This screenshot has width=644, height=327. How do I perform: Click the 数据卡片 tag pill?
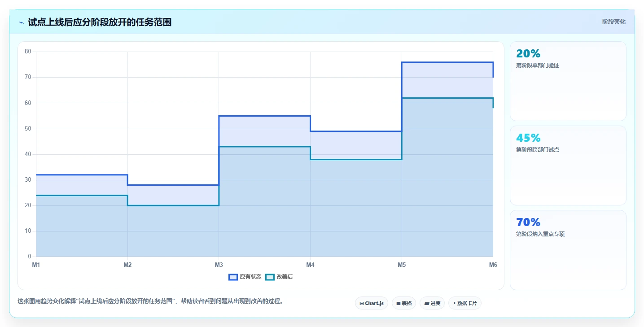point(465,303)
